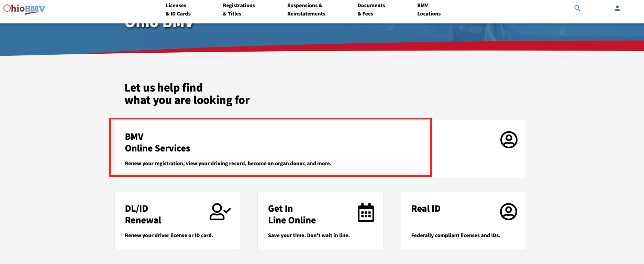Click the Real ID profile icon
The image size is (644, 264).
pos(508,212)
